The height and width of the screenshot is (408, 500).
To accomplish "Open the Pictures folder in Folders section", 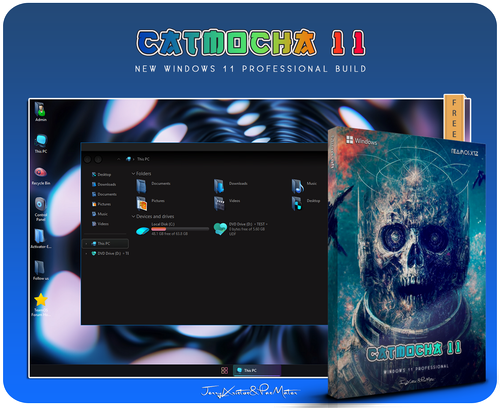I will click(151, 203).
